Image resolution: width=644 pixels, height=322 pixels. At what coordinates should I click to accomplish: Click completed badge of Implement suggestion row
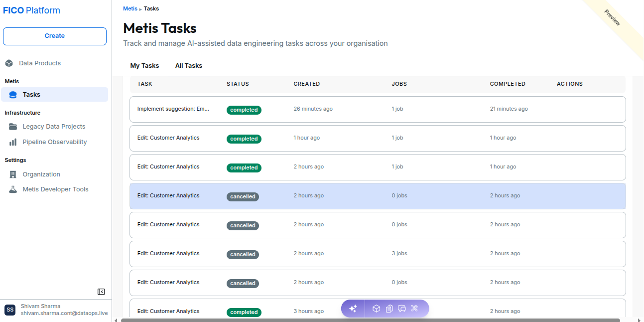click(x=244, y=110)
